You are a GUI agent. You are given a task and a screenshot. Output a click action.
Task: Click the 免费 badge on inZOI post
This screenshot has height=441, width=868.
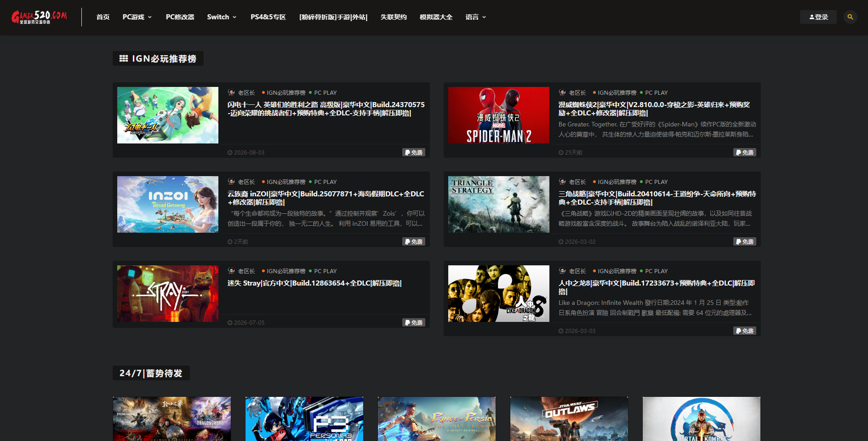click(414, 241)
